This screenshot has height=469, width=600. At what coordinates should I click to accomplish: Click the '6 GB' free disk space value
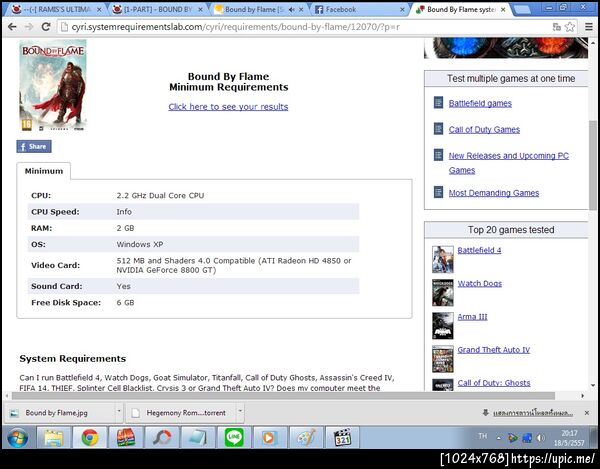[x=126, y=303]
